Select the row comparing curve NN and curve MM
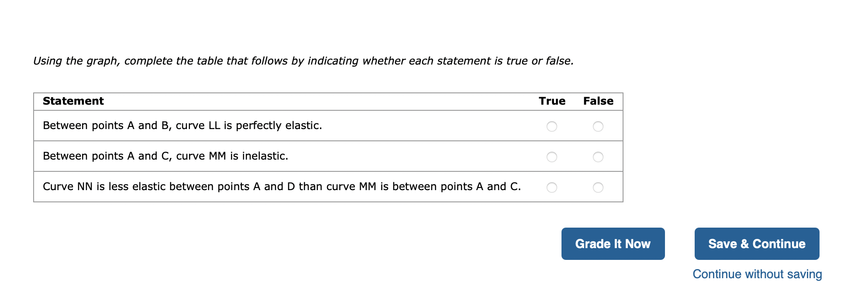The image size is (868, 300). point(282,186)
